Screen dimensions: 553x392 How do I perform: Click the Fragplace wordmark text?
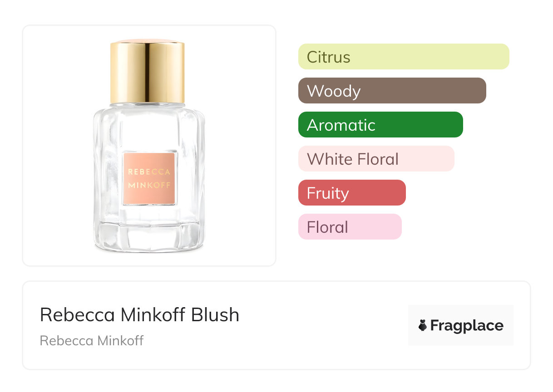tap(467, 325)
